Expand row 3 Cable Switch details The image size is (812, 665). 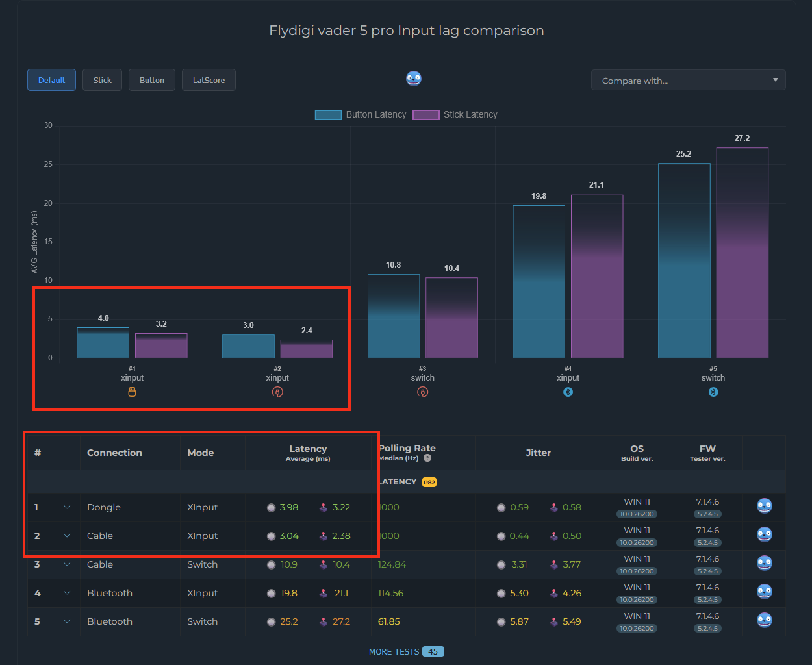click(x=67, y=564)
